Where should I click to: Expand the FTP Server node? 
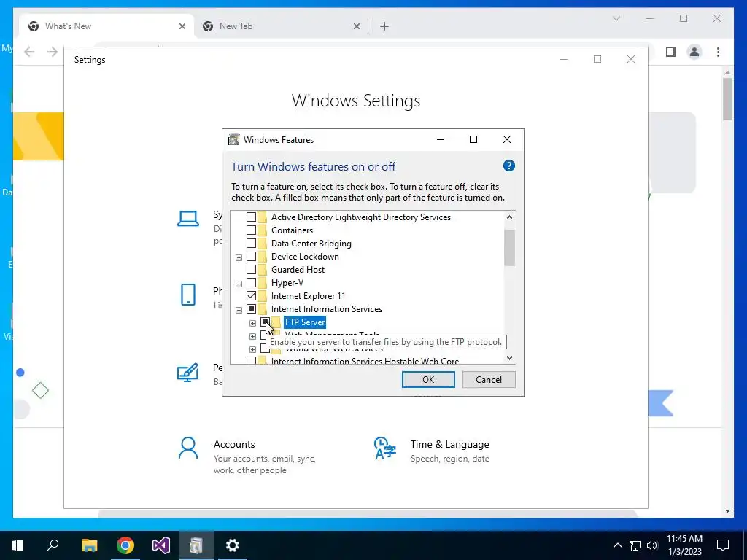click(252, 323)
